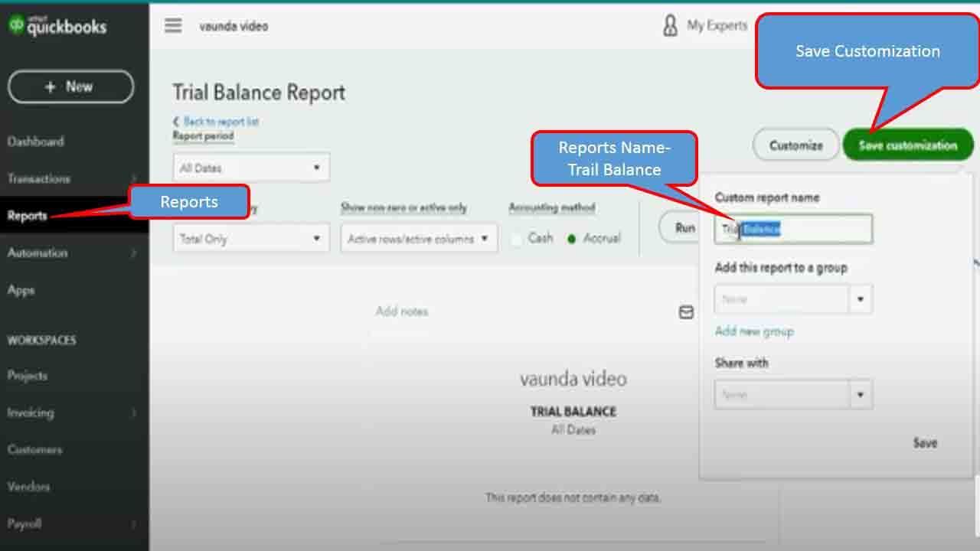Viewport: 980px width, 551px height.
Task: Open Invoicing in the sidebar
Action: coord(31,412)
